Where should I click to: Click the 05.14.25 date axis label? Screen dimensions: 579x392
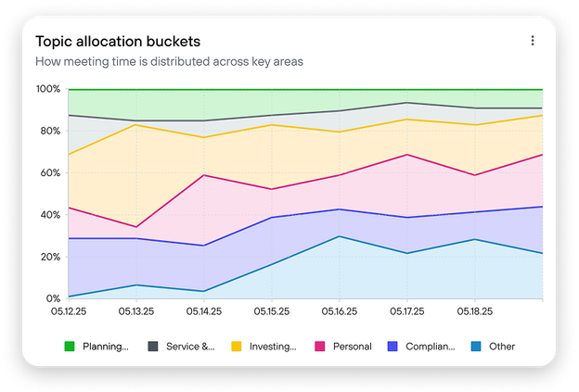[204, 311]
